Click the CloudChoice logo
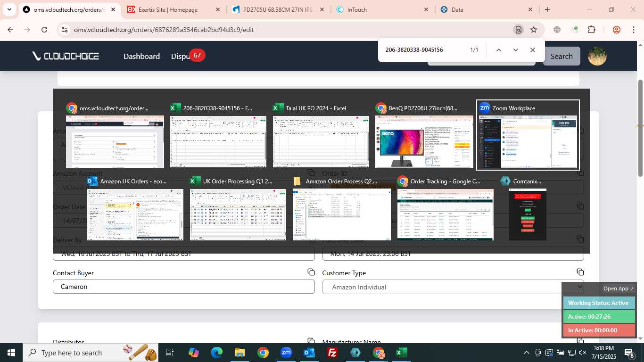 click(x=66, y=56)
